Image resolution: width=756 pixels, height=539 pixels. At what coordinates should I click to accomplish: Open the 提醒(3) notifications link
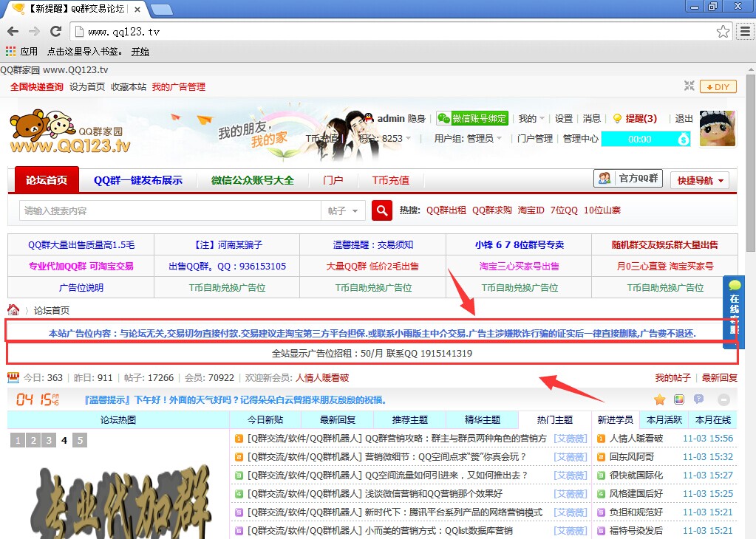(x=635, y=118)
